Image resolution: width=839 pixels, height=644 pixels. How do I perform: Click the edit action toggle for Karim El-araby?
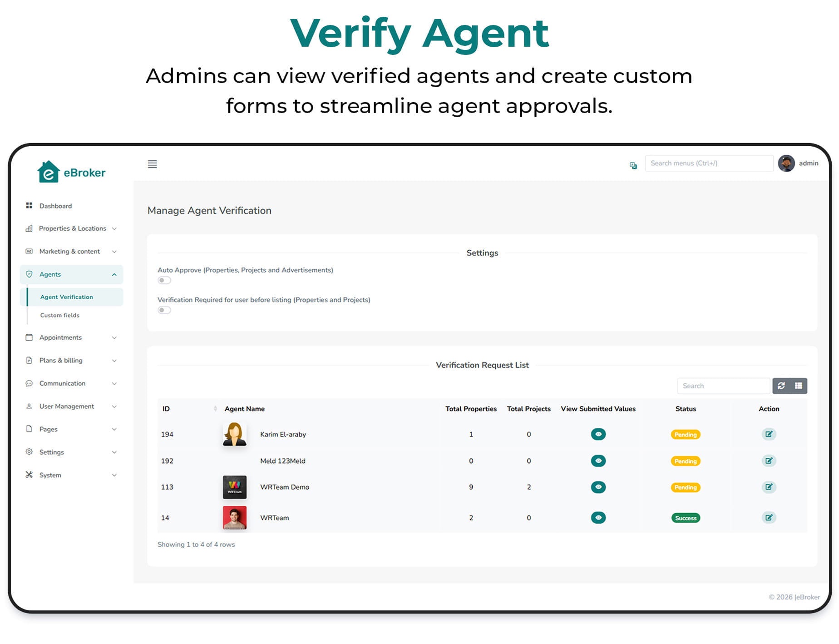[x=769, y=434]
